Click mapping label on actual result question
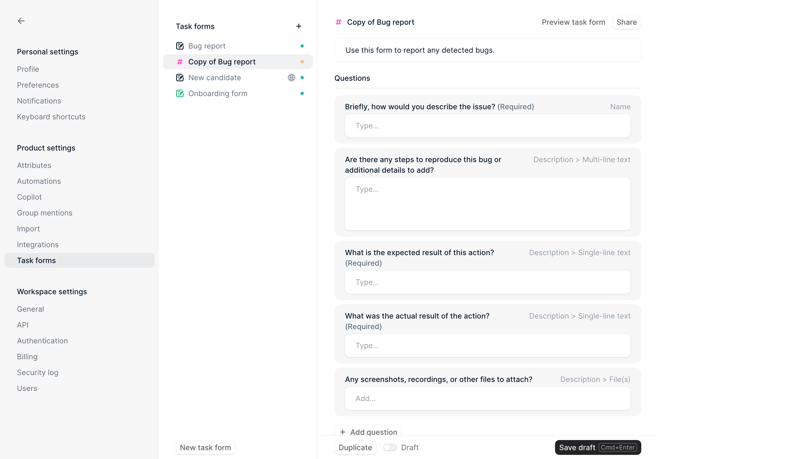 coord(580,316)
